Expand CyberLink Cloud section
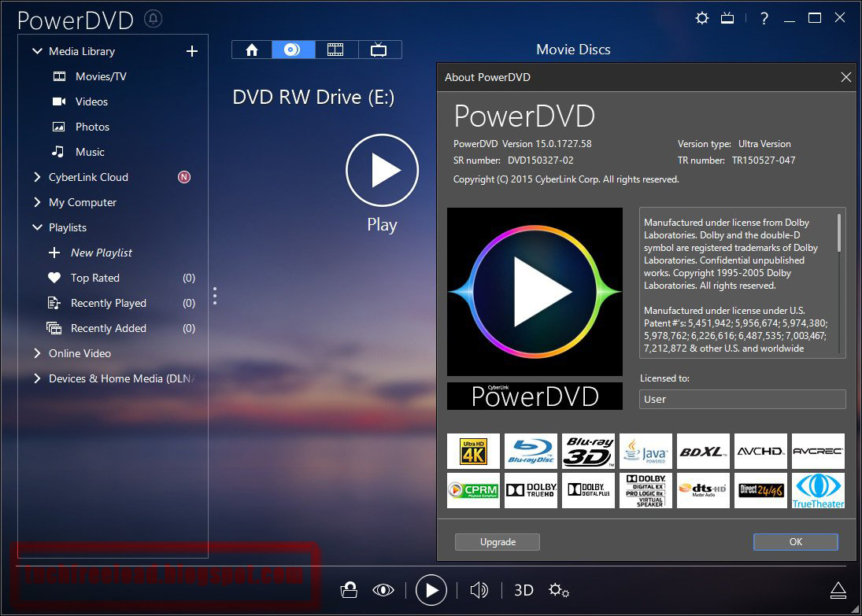 point(37,177)
